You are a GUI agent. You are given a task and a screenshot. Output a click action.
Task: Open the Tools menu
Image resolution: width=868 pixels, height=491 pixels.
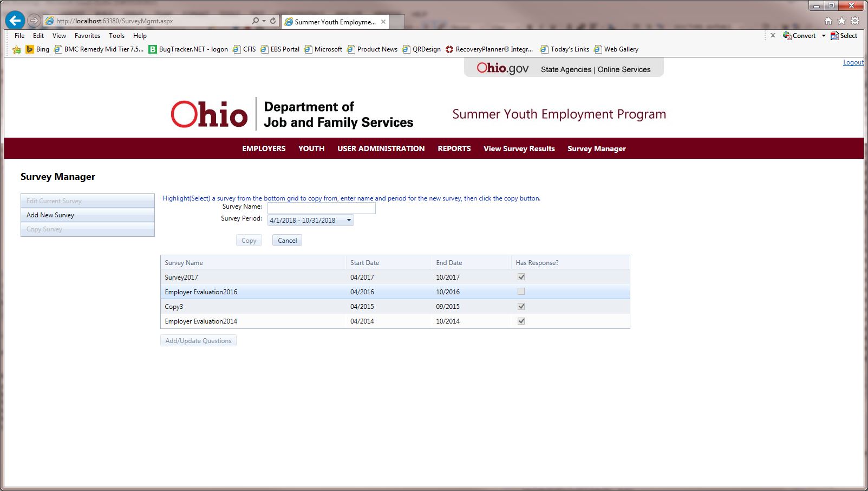[116, 36]
